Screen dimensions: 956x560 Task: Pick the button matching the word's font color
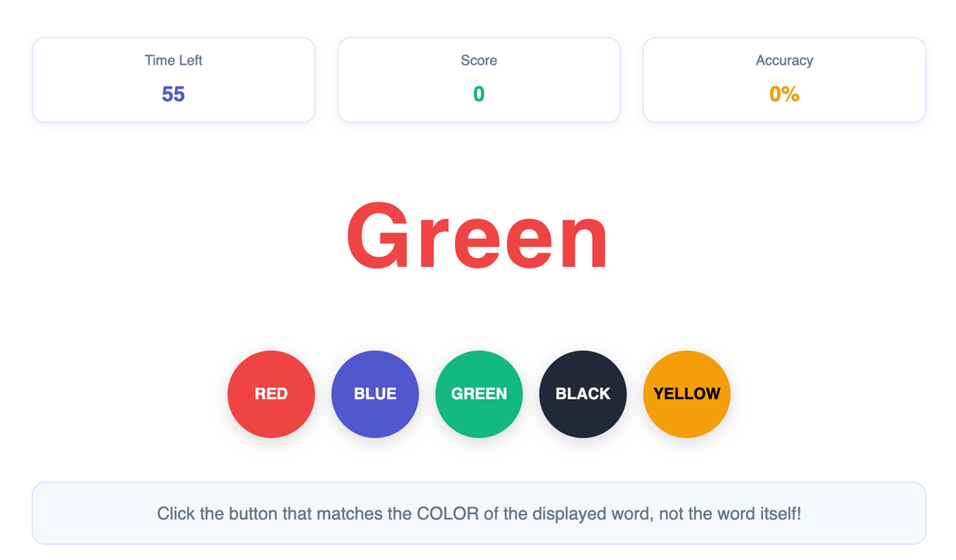271,394
